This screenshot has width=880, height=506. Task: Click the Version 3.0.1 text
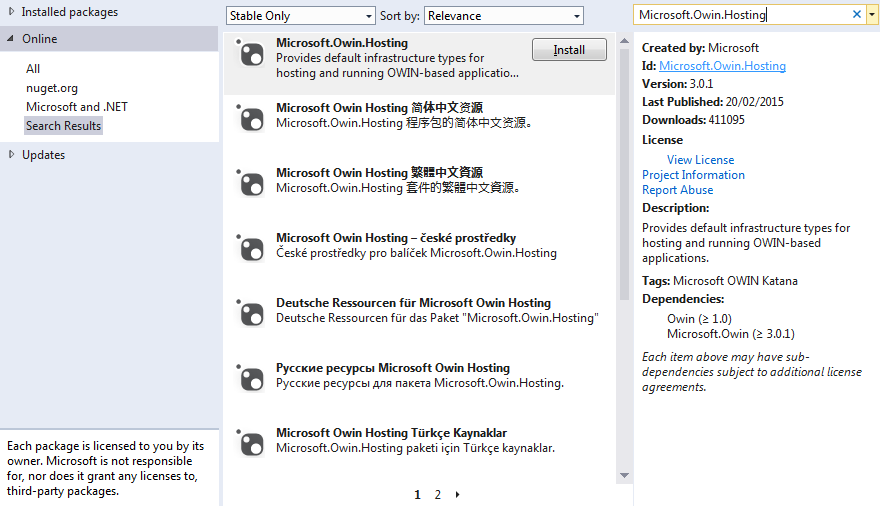pyautogui.click(x=677, y=84)
